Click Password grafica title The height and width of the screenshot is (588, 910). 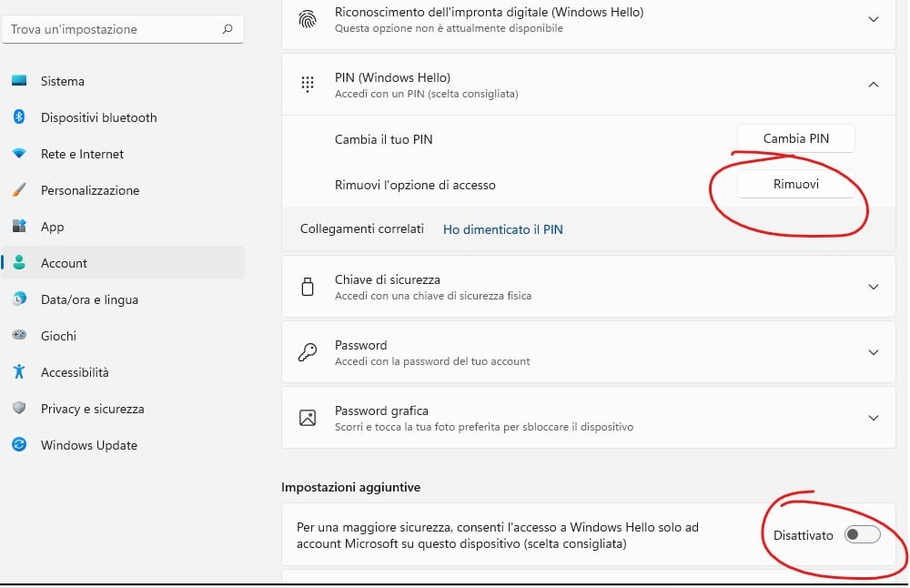[381, 411]
